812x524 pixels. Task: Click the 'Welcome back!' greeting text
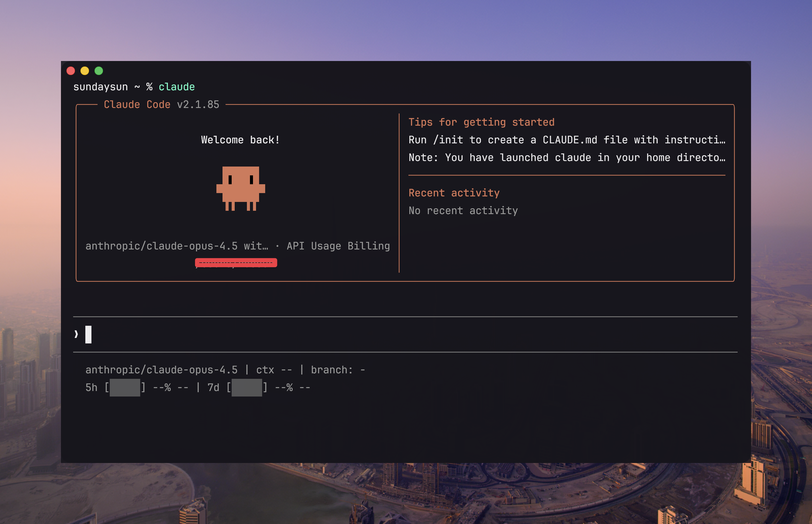pos(240,140)
